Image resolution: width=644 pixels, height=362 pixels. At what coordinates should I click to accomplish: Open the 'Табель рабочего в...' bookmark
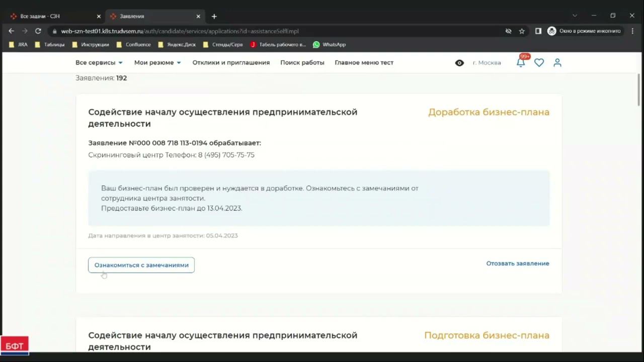pos(278,44)
